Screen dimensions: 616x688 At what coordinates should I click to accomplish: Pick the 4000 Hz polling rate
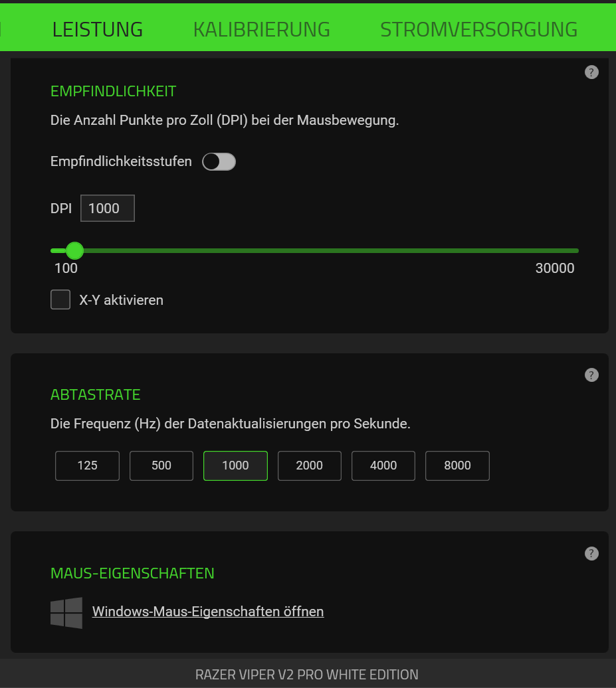(x=383, y=466)
